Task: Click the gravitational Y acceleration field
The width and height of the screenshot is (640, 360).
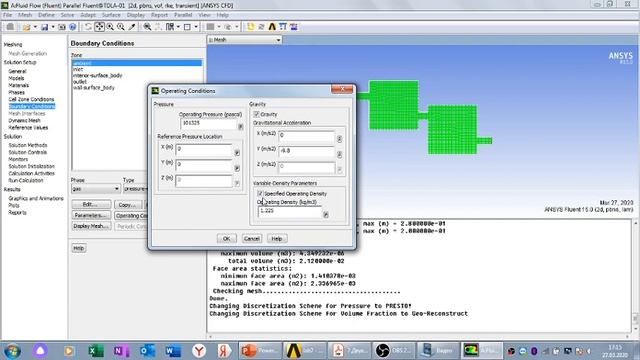Action: (307, 151)
